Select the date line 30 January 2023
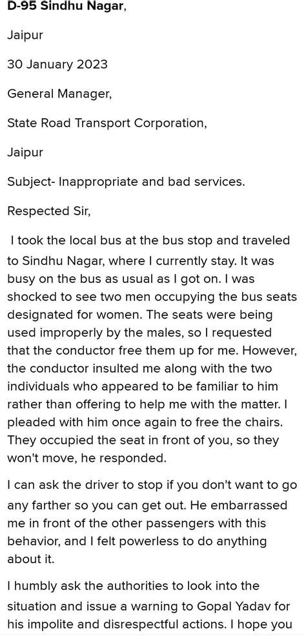Viewport: 306px width, 644px height. pyautogui.click(x=57, y=64)
